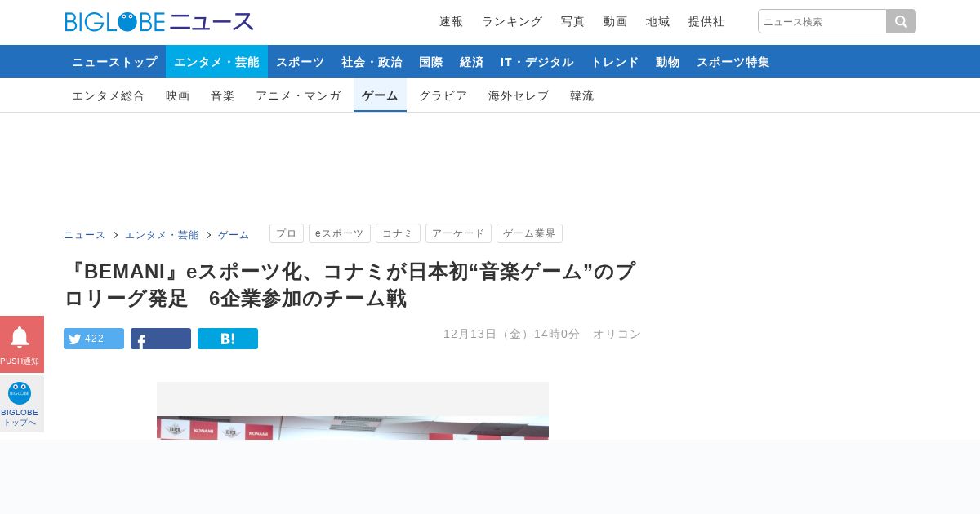This screenshot has width=980, height=514.
Task: Share article via Twitter button
Action: [x=94, y=339]
